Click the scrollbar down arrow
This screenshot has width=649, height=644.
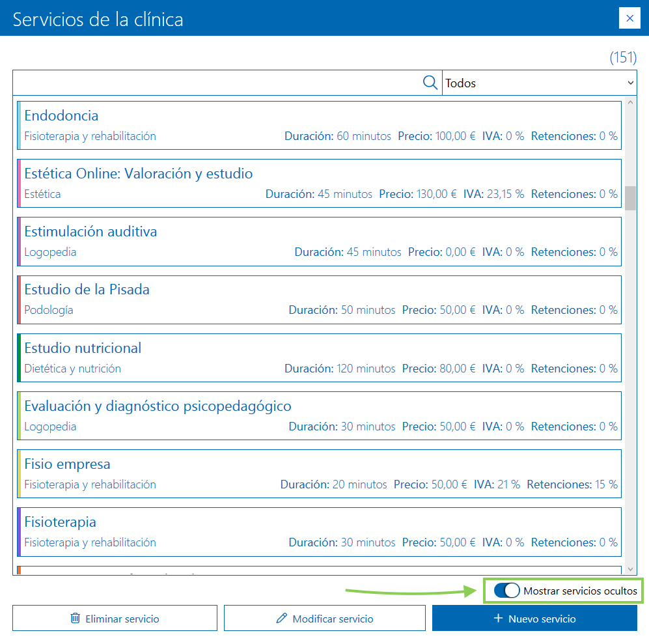tap(630, 569)
